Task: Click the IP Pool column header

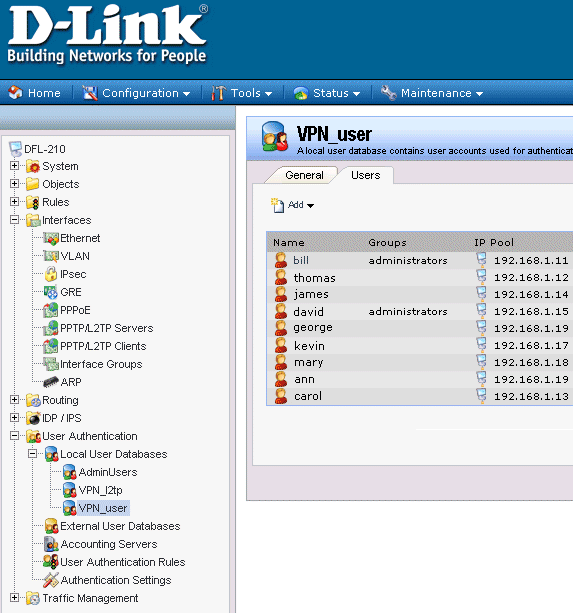Action: pos(494,243)
